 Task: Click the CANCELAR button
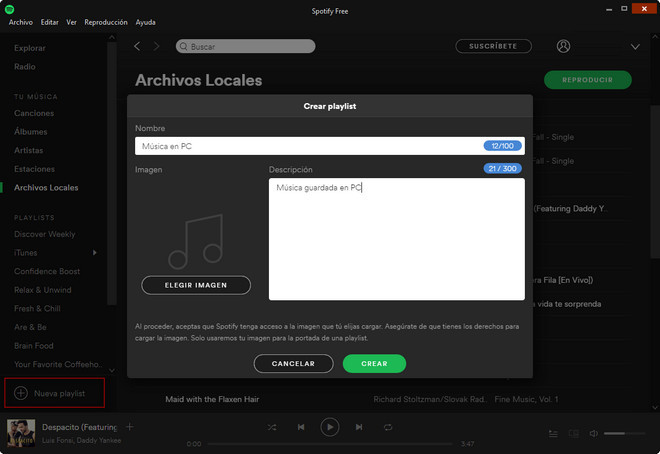(x=293, y=364)
